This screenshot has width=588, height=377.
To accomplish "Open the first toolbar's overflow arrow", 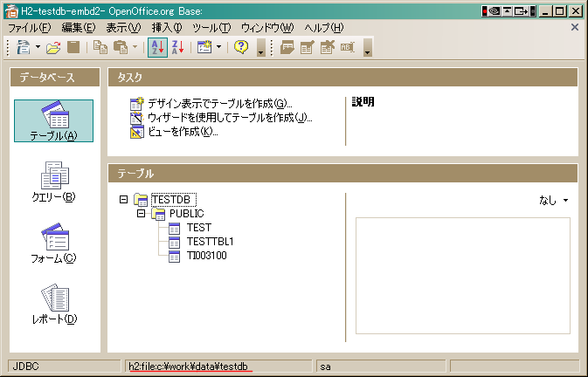I will (x=261, y=47).
